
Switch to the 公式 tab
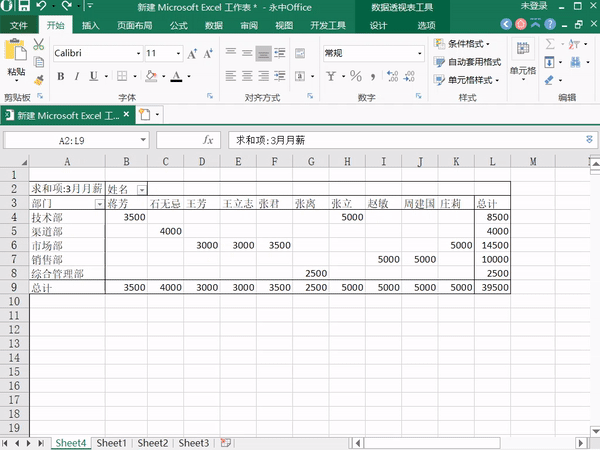pyautogui.click(x=179, y=26)
